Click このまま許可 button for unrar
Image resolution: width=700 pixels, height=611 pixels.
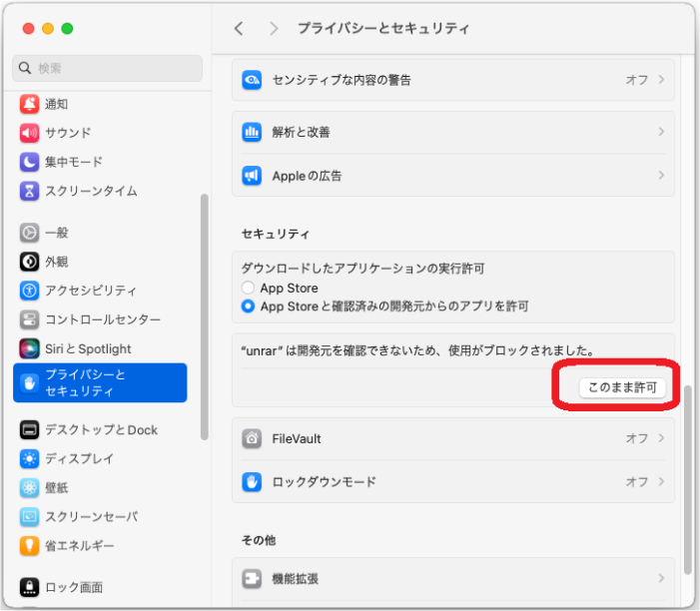[622, 387]
